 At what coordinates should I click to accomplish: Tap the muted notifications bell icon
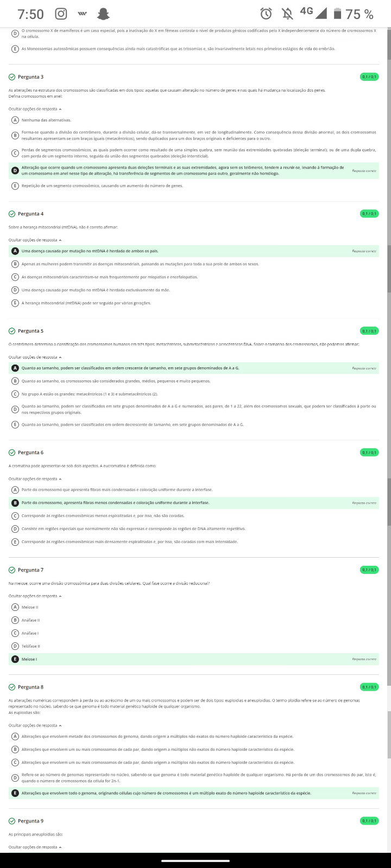coord(288,14)
